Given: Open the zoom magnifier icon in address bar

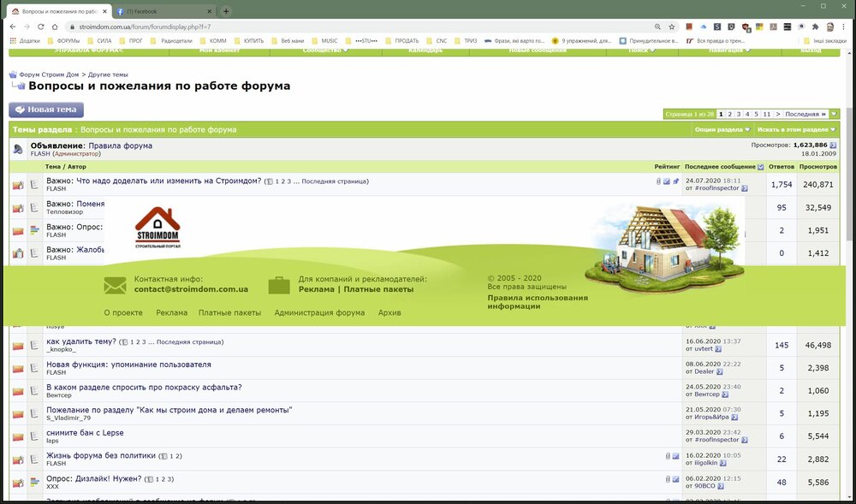Looking at the screenshot, I should pyautogui.click(x=657, y=27).
